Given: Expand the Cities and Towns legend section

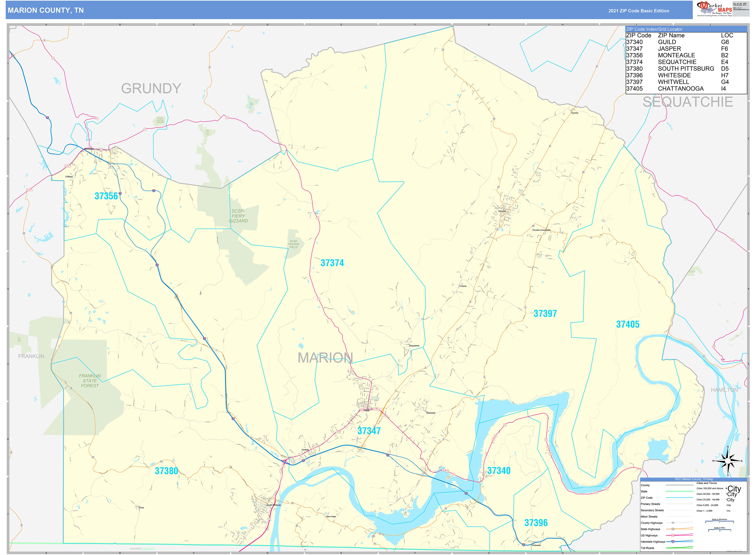Looking at the screenshot, I should (706, 483).
